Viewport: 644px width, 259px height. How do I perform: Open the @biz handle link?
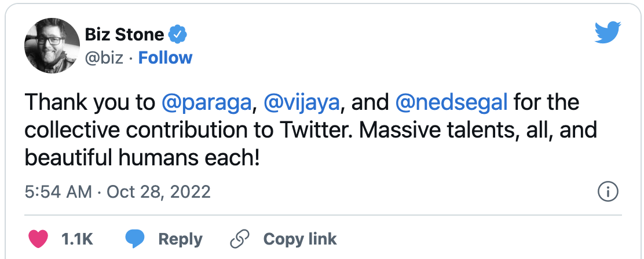point(104,58)
